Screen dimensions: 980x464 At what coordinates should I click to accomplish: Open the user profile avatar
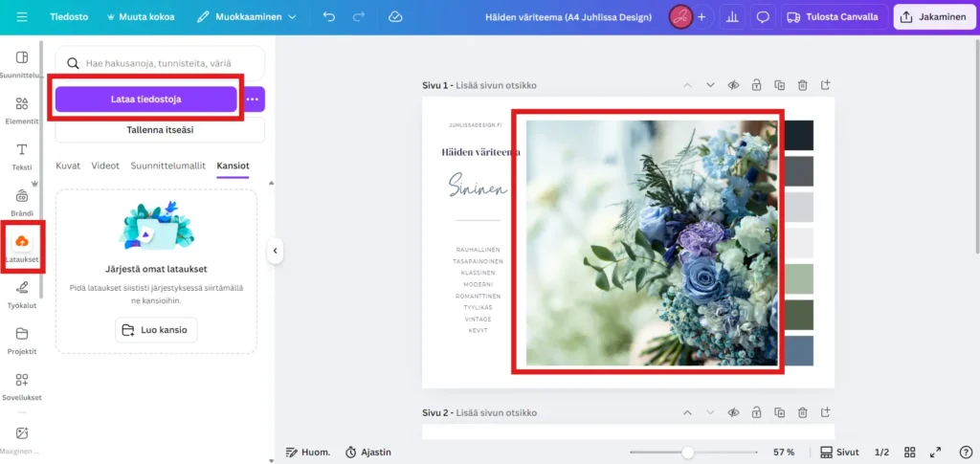click(x=680, y=17)
